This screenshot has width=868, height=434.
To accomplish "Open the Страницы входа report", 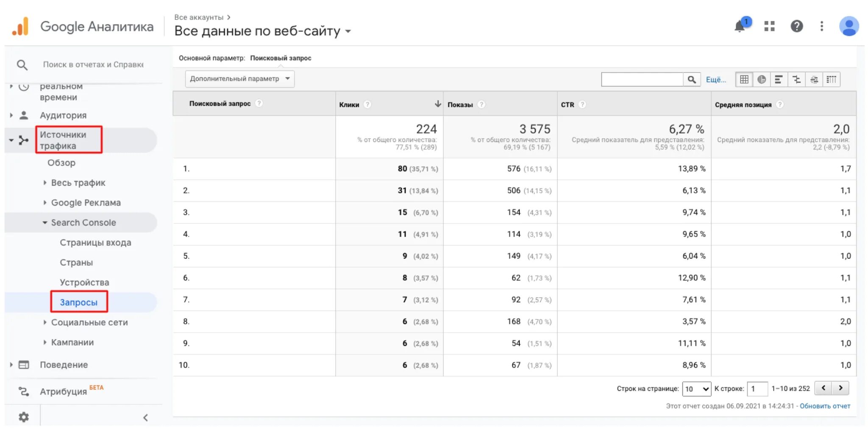I will click(x=95, y=242).
